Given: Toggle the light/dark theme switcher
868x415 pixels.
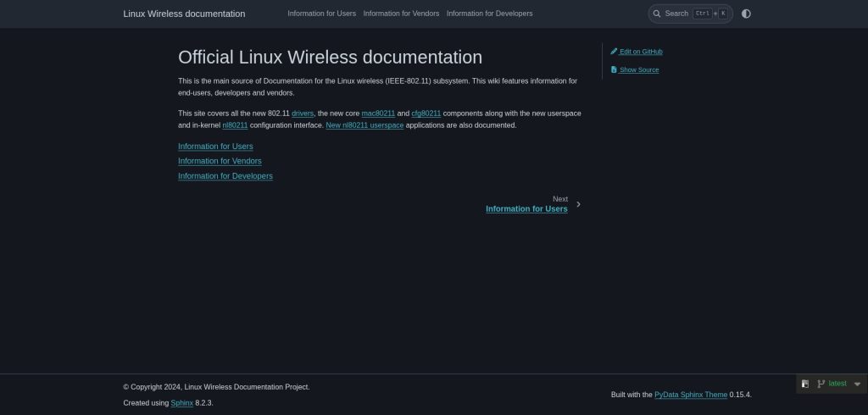Looking at the screenshot, I should pyautogui.click(x=746, y=14).
